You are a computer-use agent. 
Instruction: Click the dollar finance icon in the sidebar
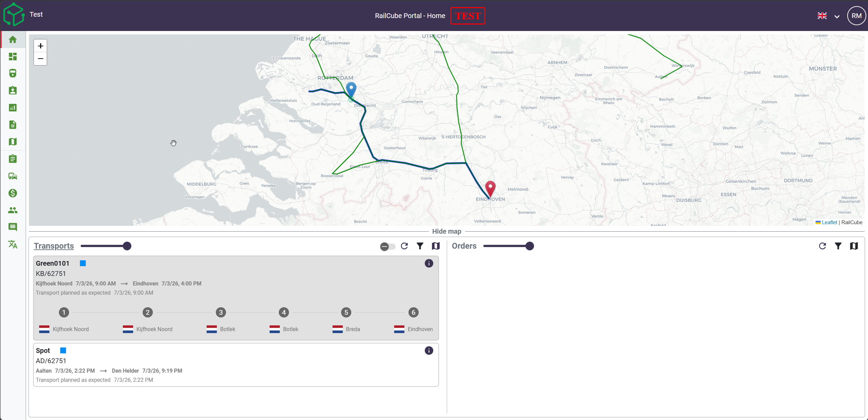(13, 193)
